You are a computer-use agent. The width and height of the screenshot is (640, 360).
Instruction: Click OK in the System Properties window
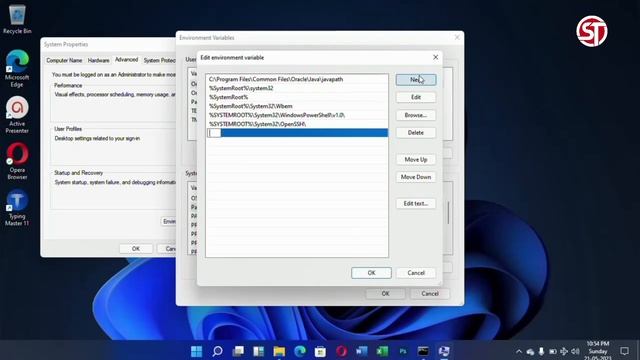(136, 249)
